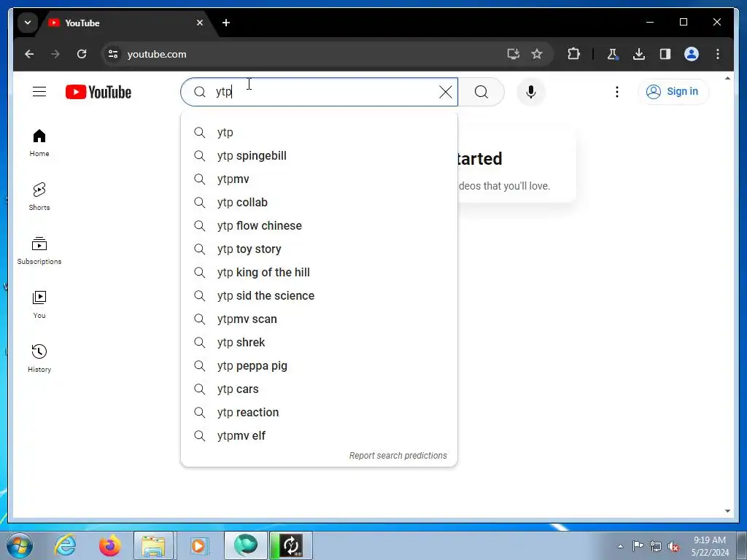Pick the 'ytpmv scan' suggestion
Viewport: 747px width, 560px height.
[x=319, y=319]
